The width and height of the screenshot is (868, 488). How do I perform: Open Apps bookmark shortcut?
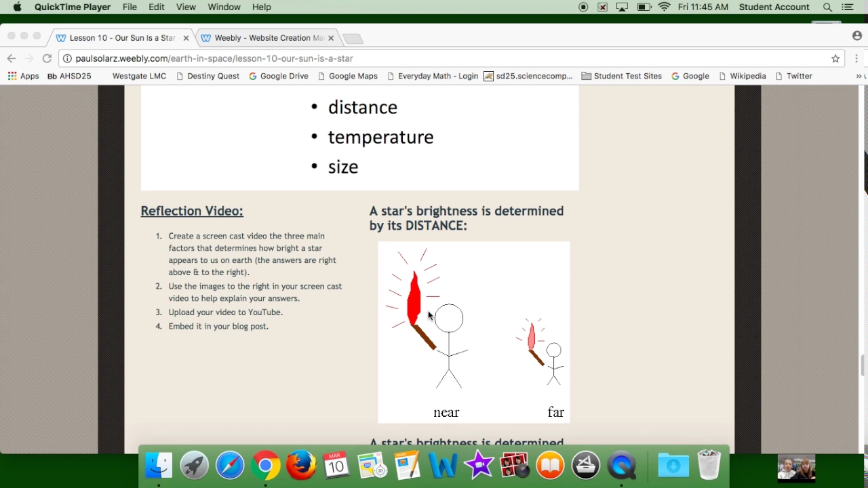tap(23, 76)
